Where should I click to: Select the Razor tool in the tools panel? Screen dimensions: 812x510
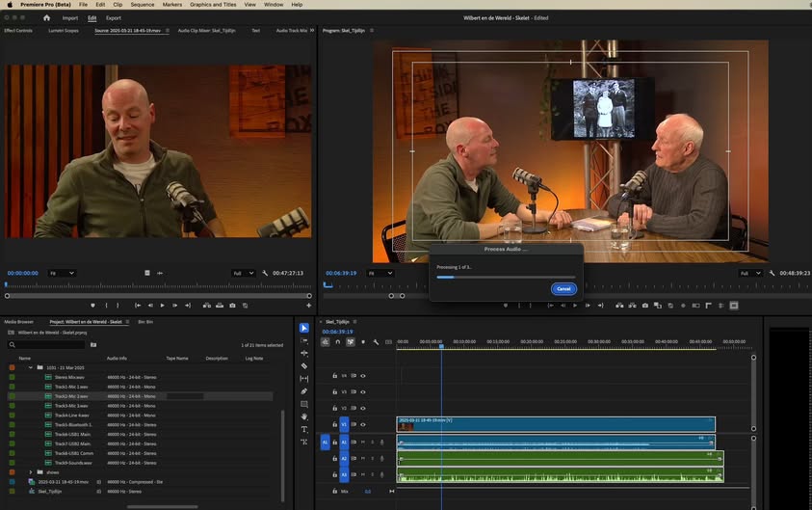(x=304, y=366)
